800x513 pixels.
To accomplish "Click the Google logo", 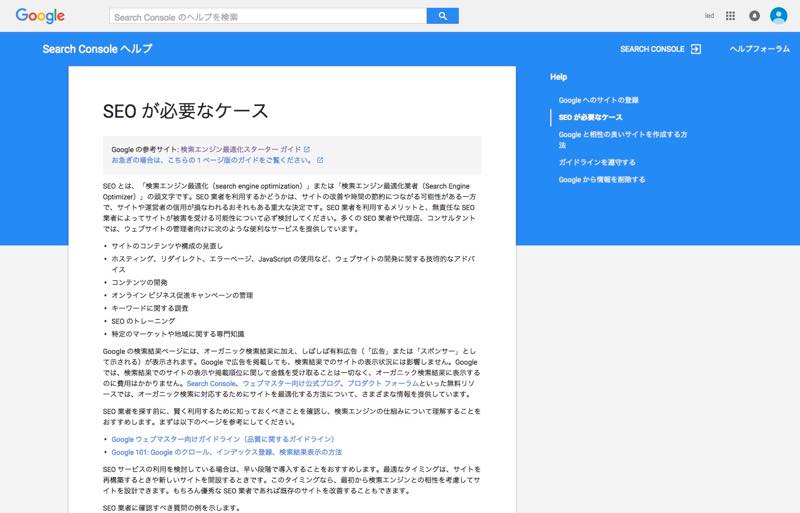I will pos(40,16).
